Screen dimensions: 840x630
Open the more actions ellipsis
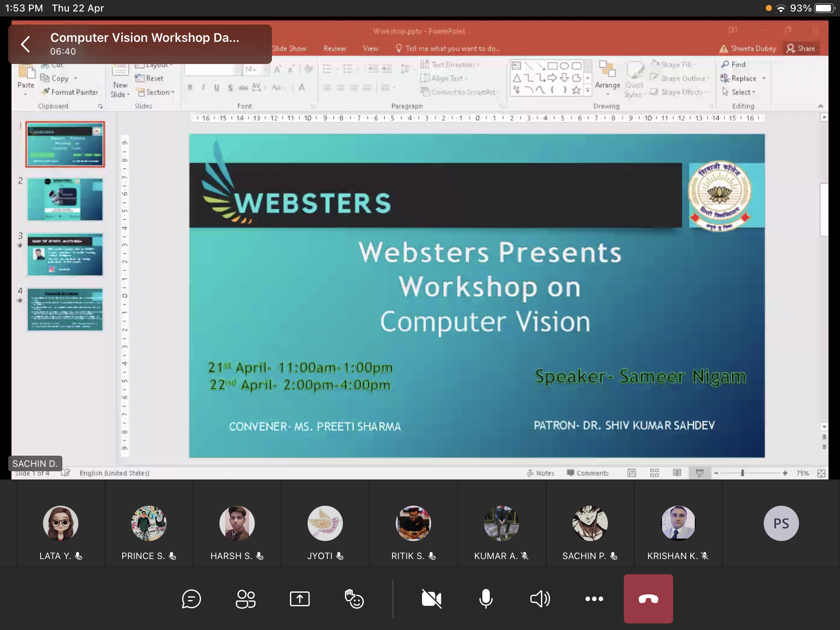(594, 599)
